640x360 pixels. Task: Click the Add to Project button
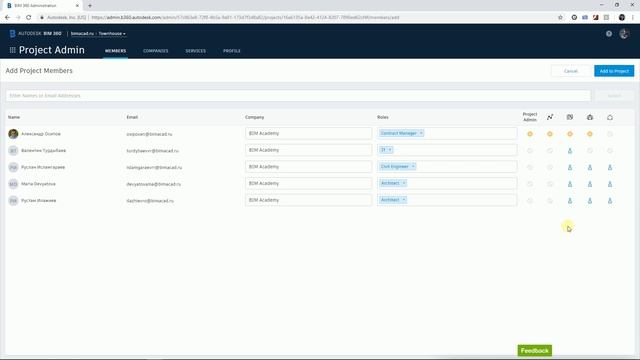(614, 71)
